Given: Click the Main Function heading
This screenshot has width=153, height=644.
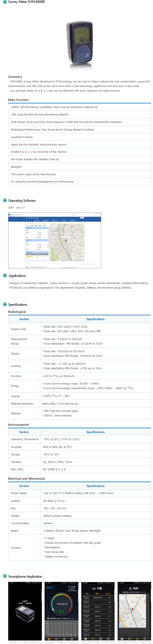Looking at the screenshot, I should coord(19,100).
